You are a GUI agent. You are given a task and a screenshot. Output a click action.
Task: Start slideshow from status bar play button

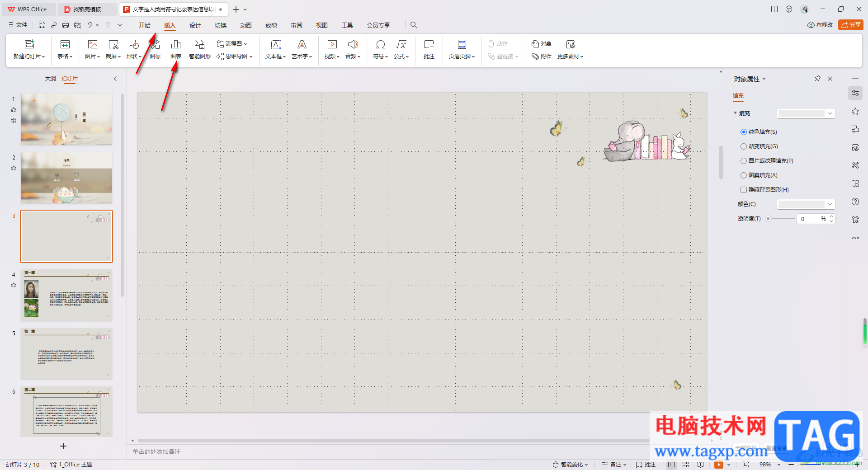click(x=718, y=465)
